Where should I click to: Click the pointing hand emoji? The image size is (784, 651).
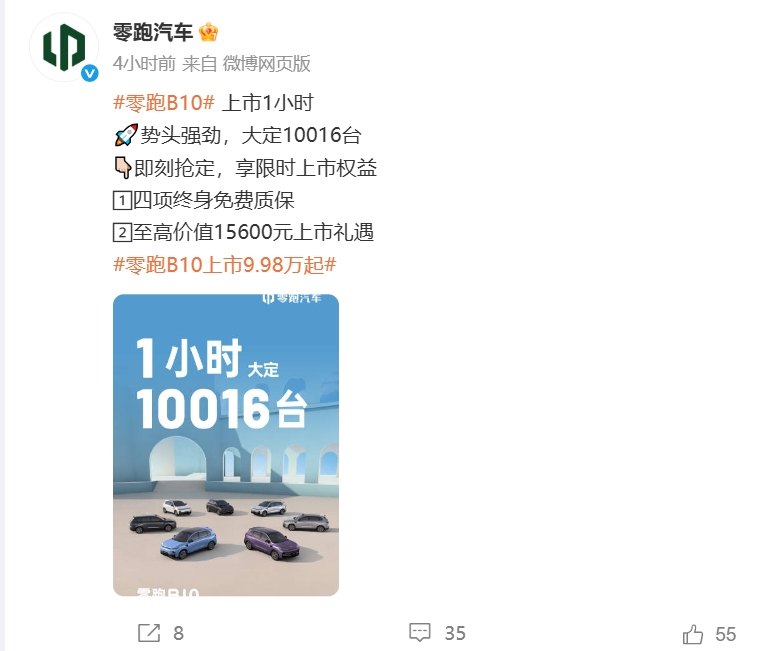[122, 168]
